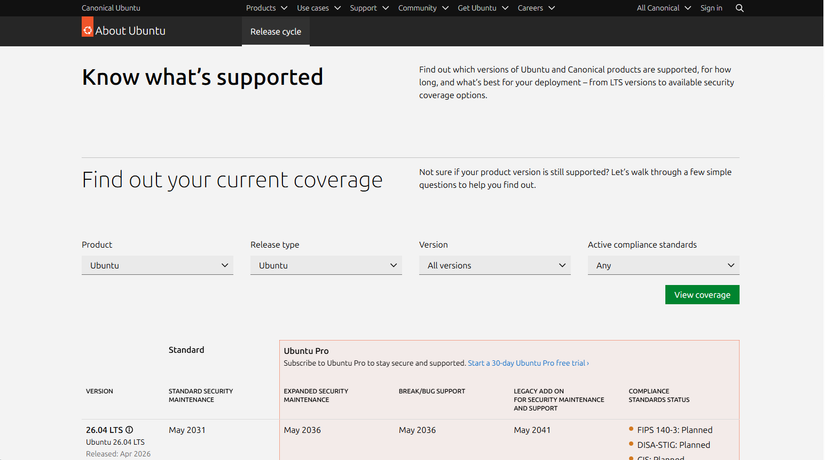Expand the Community navigation menu
Image resolution: width=825 pixels, height=460 pixels.
tap(422, 8)
